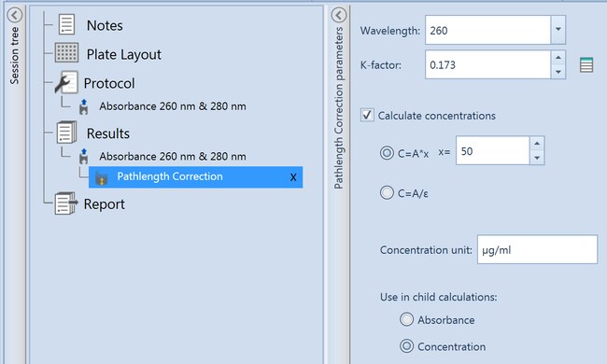Select the C=A/ε radio option

click(x=387, y=192)
